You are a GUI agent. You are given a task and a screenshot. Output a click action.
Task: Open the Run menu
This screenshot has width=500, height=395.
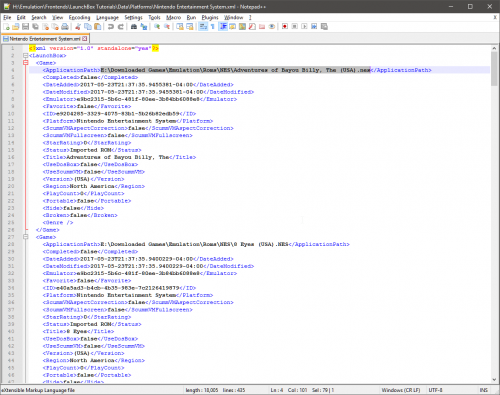click(x=191, y=17)
